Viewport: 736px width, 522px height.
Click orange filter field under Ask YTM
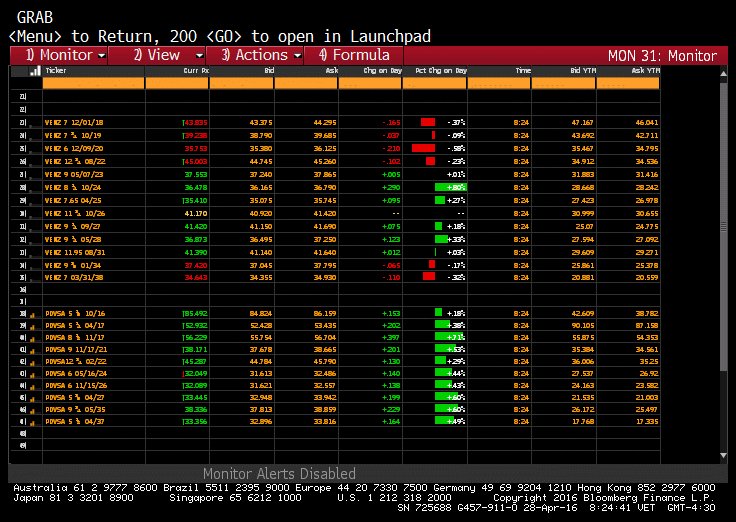628,84
